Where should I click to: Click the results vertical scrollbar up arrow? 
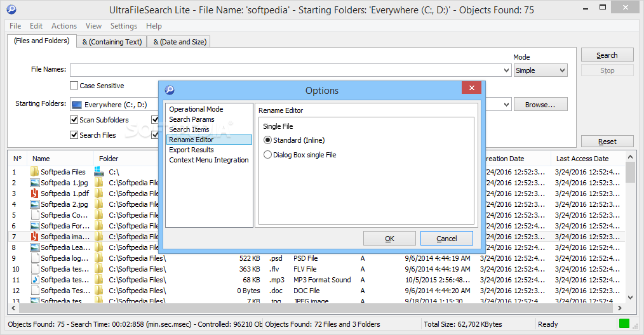click(631, 157)
